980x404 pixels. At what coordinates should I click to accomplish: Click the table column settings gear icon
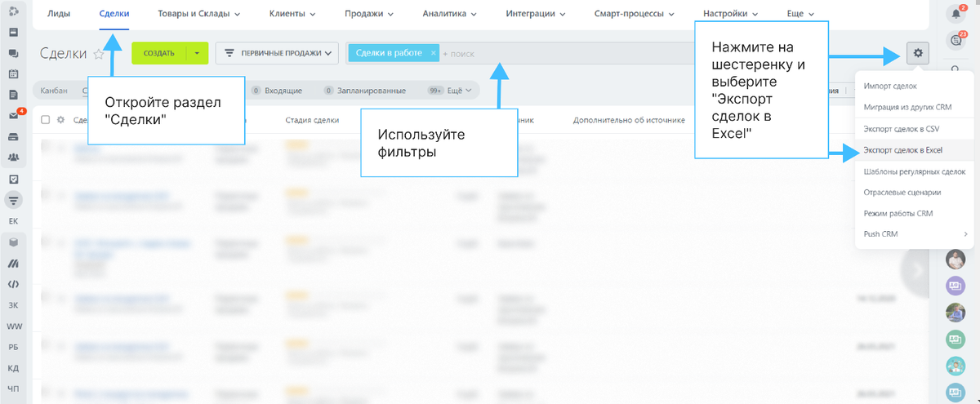tap(60, 120)
